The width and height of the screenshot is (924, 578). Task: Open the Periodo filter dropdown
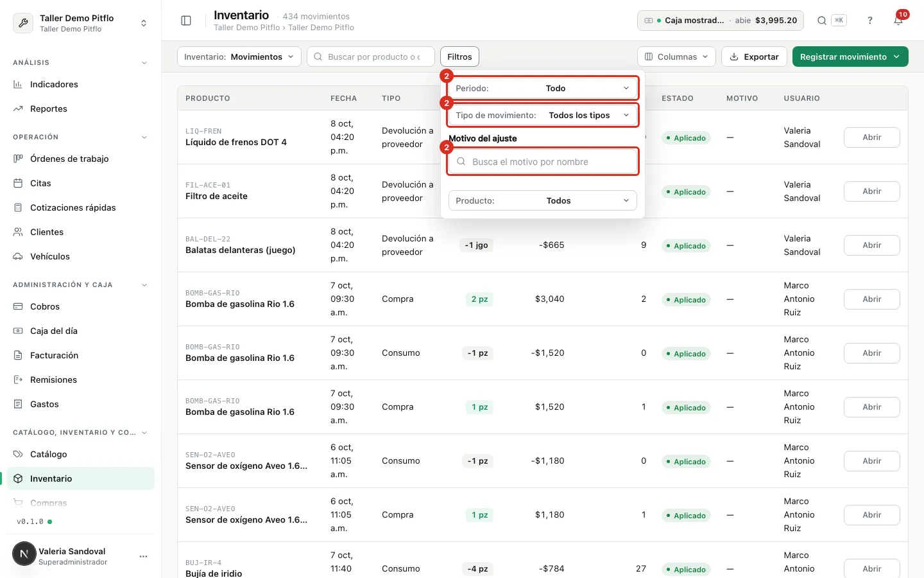point(543,88)
